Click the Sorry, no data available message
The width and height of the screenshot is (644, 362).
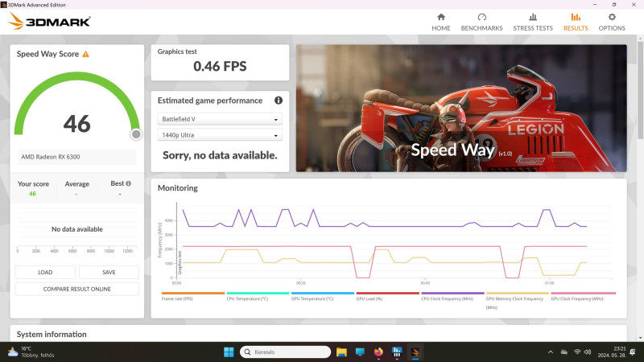[x=220, y=155]
